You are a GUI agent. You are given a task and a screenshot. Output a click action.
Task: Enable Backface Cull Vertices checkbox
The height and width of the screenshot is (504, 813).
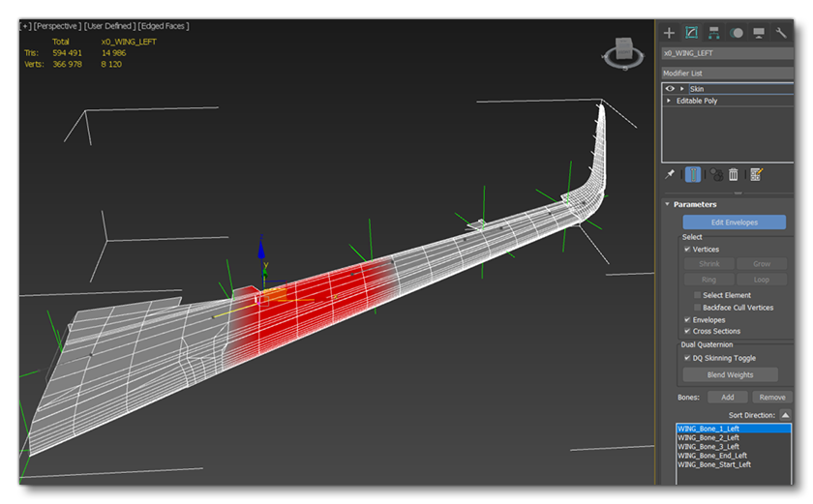tap(698, 308)
